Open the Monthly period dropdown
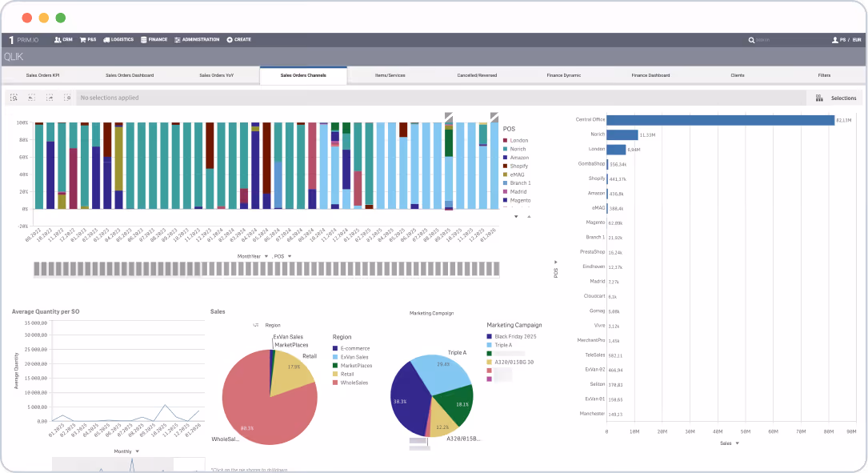Viewport: 868px width, 473px height. coord(126,451)
